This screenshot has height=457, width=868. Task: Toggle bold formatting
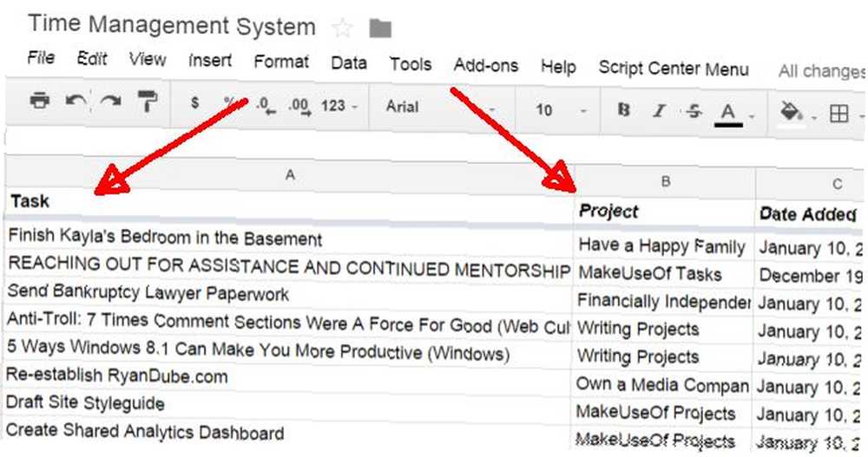pos(624,110)
